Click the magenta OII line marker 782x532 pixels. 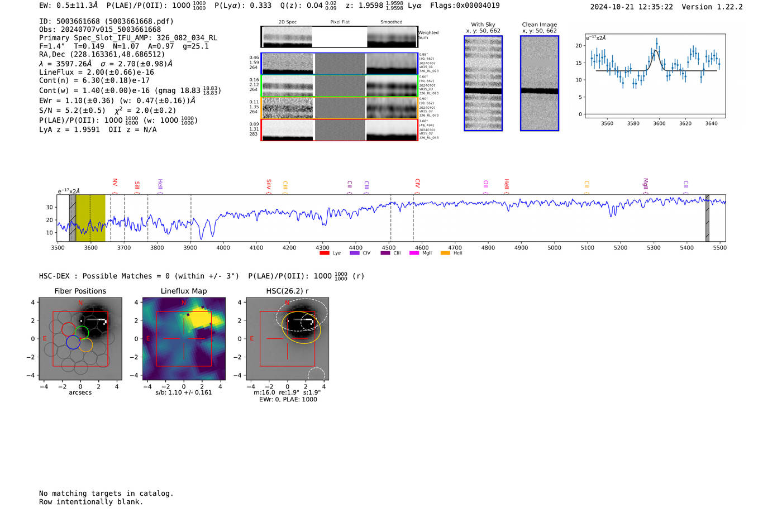pos(485,186)
